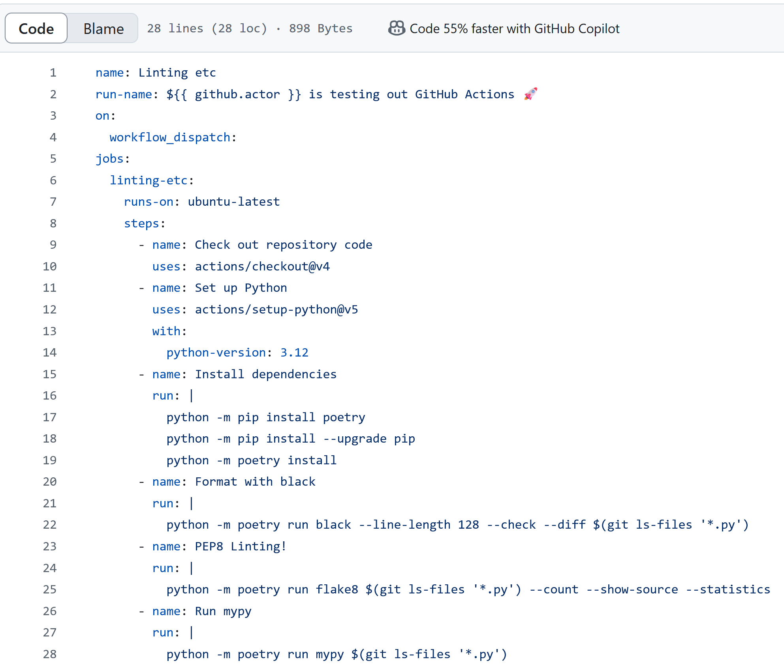Select the 'Run mypy' step name
This screenshot has width=784, height=672.
pyautogui.click(x=223, y=611)
